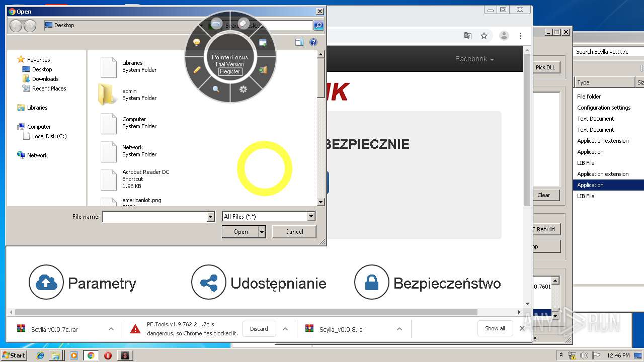The image size is (644, 362).
Task: Toggle PointerFocus spotlight bulb icon
Action: (197, 42)
